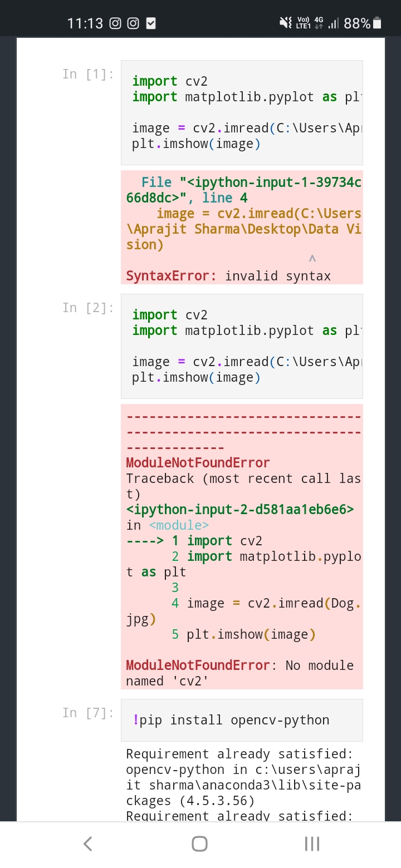Select the In [7] cell prompt
Image resolution: width=401 pixels, height=868 pixels.
coord(89,713)
